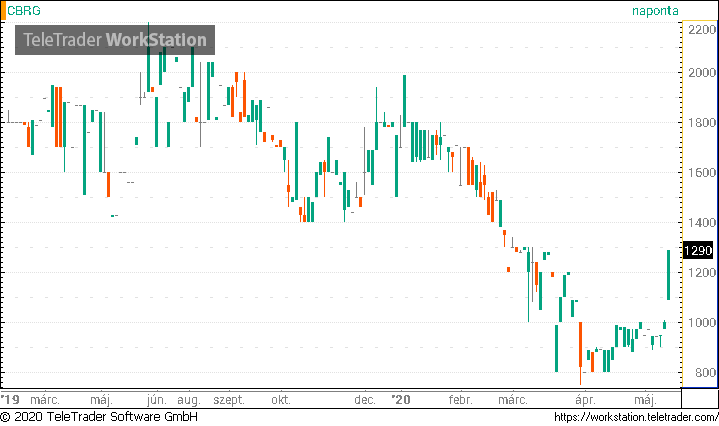This screenshot has width=719, height=426.
Task: Click the CBRG ticker symbol label
Action: [24, 11]
